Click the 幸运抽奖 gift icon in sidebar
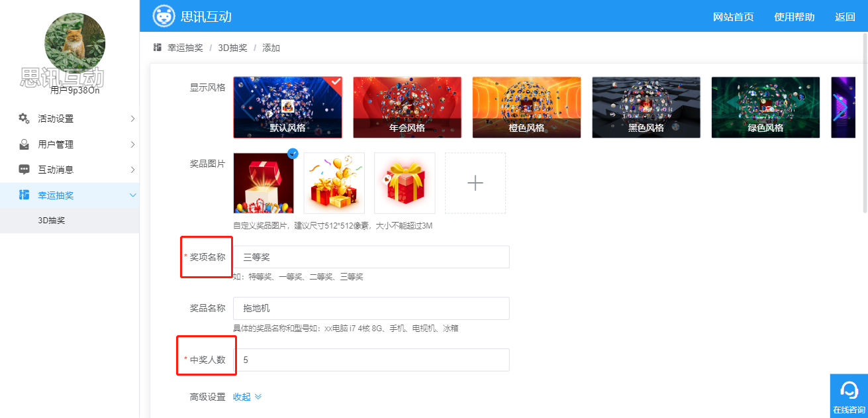Screen dimensions: 868x418 pyautogui.click(x=24, y=195)
